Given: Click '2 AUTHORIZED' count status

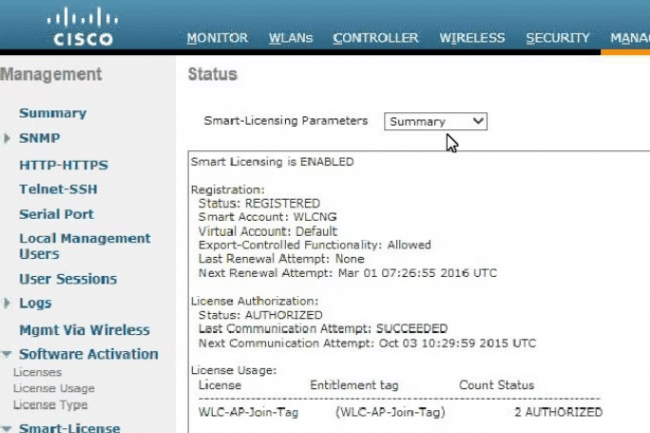Looking at the screenshot, I should pyautogui.click(x=558, y=412).
